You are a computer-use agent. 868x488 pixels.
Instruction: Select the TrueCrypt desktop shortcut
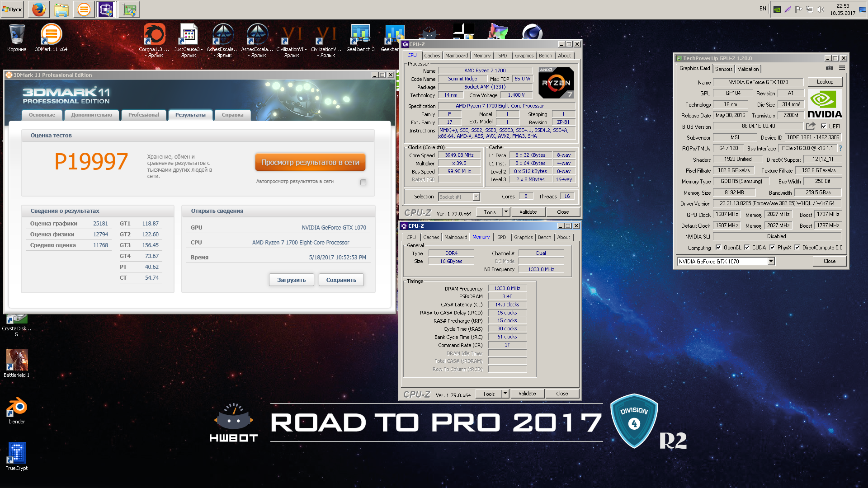(x=17, y=456)
